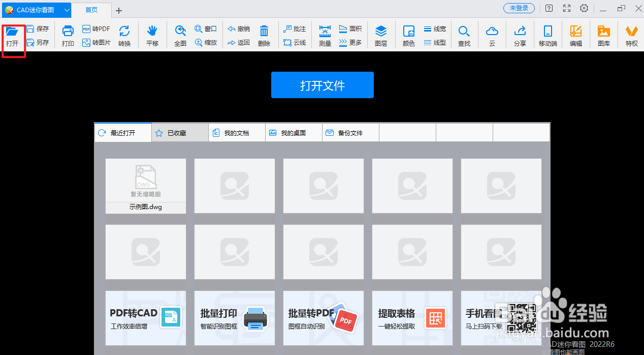Open the 提取表格 promo card

[412, 318]
